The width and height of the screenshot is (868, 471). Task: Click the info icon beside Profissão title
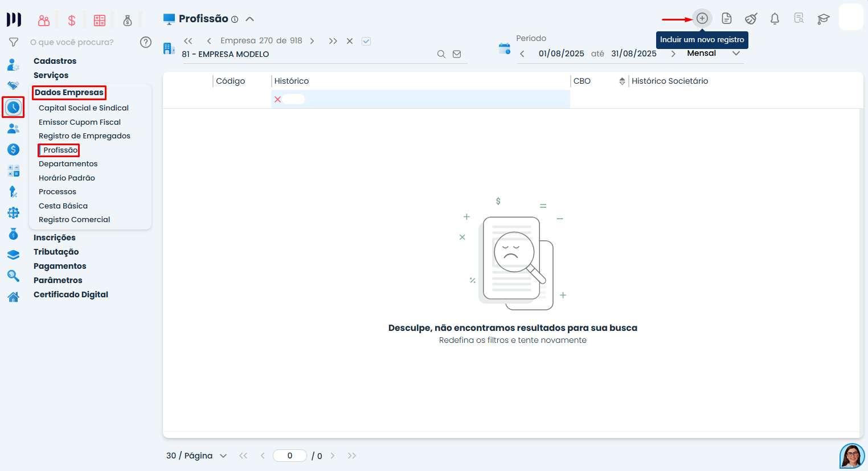click(235, 19)
